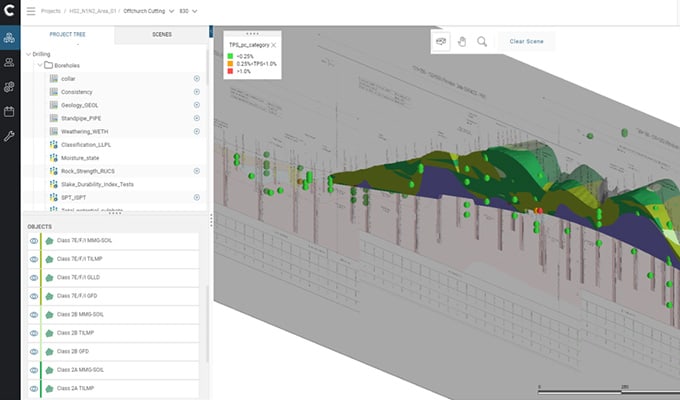Screen dimensions: 680x400
Task: Switch to the Scenes tab
Action: click(161, 34)
